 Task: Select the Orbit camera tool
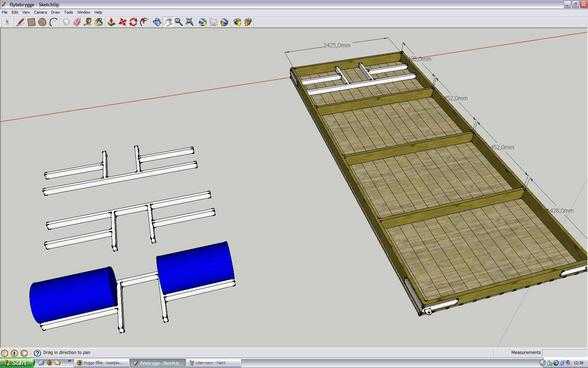(x=157, y=22)
